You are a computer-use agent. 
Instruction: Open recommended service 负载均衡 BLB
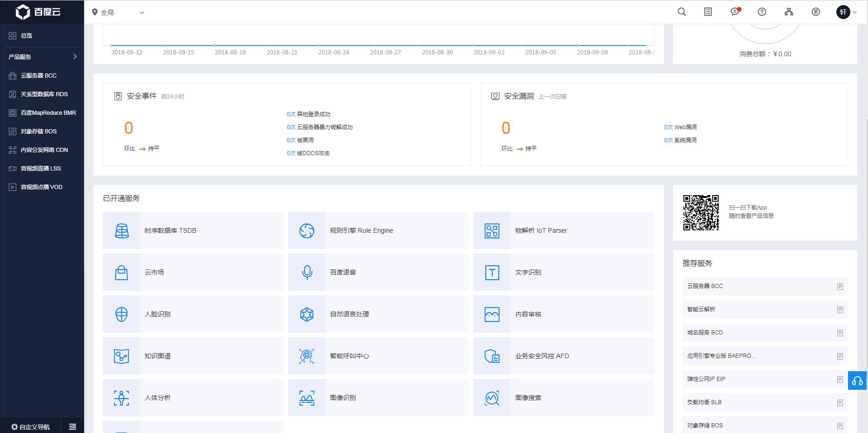tap(765, 402)
